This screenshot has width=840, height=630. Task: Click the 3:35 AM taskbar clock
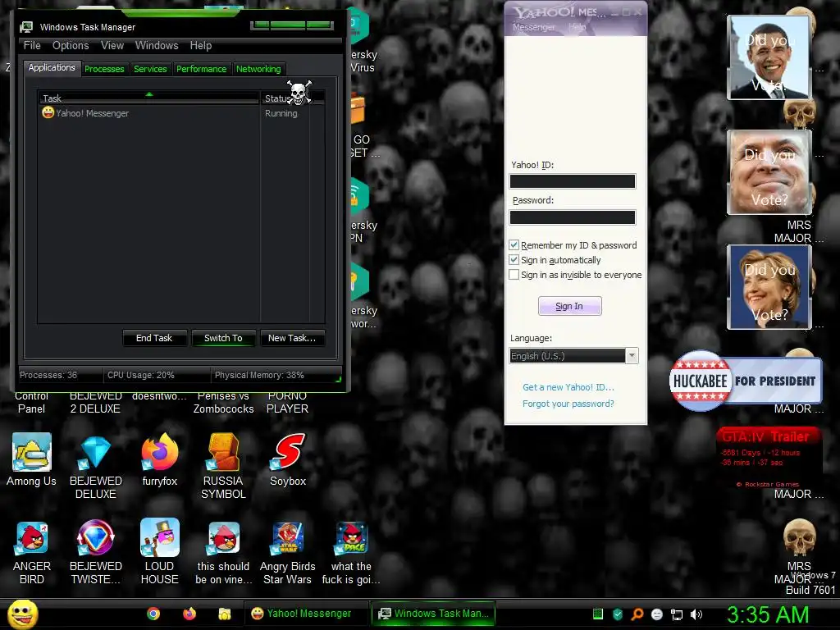tap(768, 614)
